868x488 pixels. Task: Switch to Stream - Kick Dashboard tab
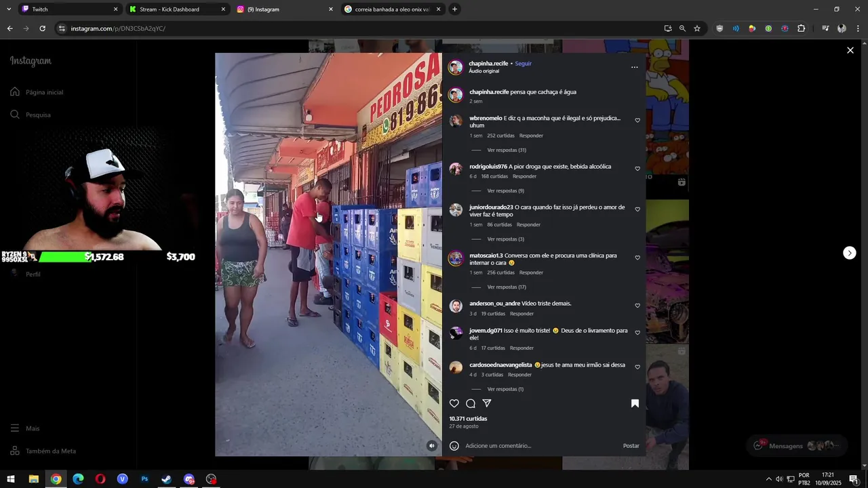(x=178, y=9)
